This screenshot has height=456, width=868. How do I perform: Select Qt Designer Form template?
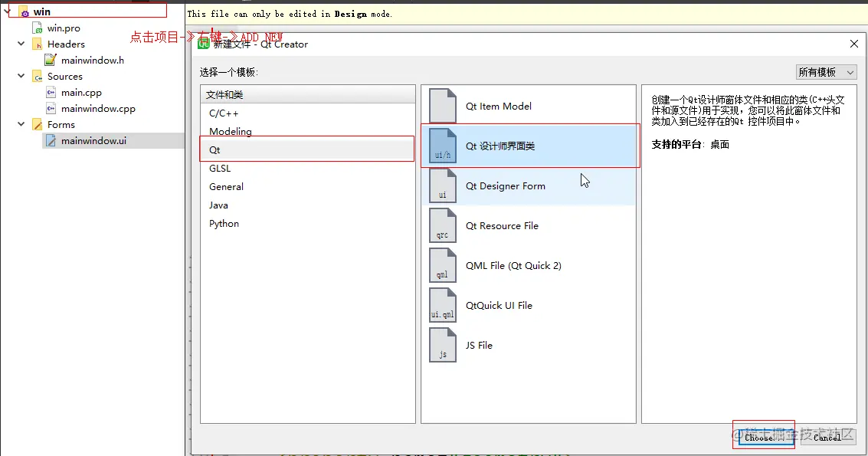[529, 185]
